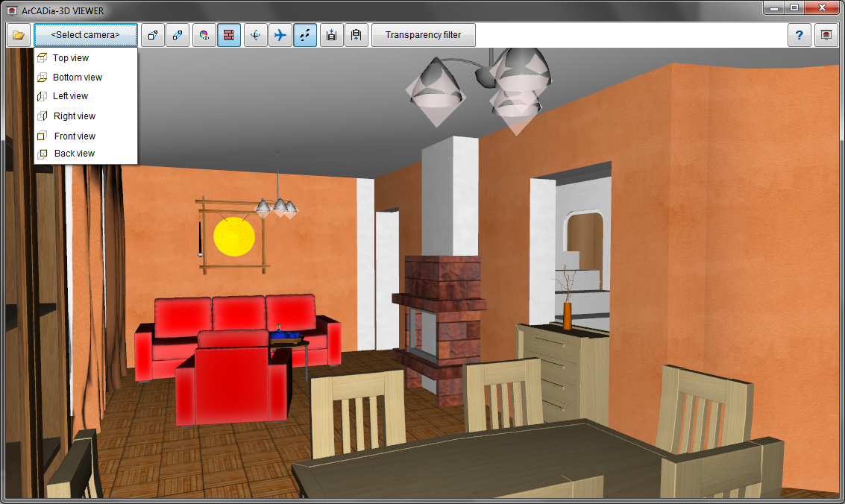The width and height of the screenshot is (845, 504).
Task: Choose Bottom view from camera list
Action: coord(77,78)
